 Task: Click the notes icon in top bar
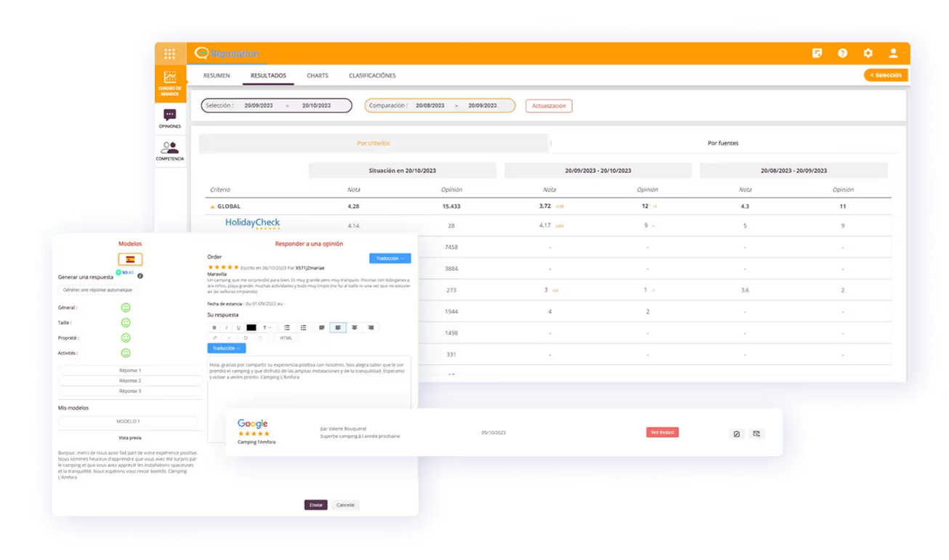(817, 53)
